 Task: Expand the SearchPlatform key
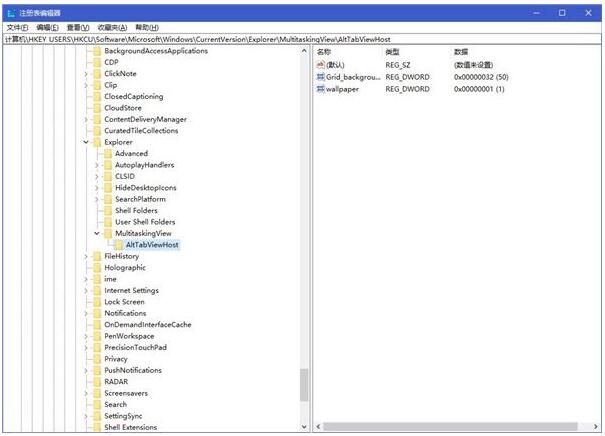pyautogui.click(x=97, y=199)
